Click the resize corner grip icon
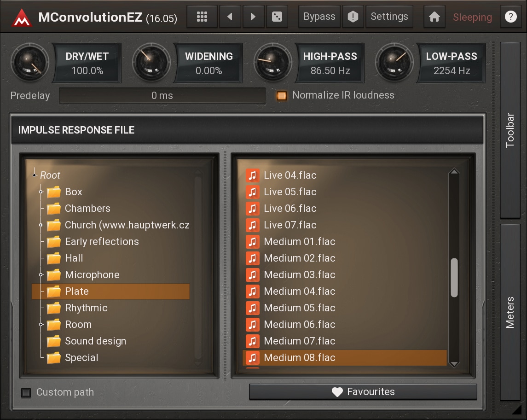Image resolution: width=527 pixels, height=420 pixels. pyautogui.click(x=516, y=410)
